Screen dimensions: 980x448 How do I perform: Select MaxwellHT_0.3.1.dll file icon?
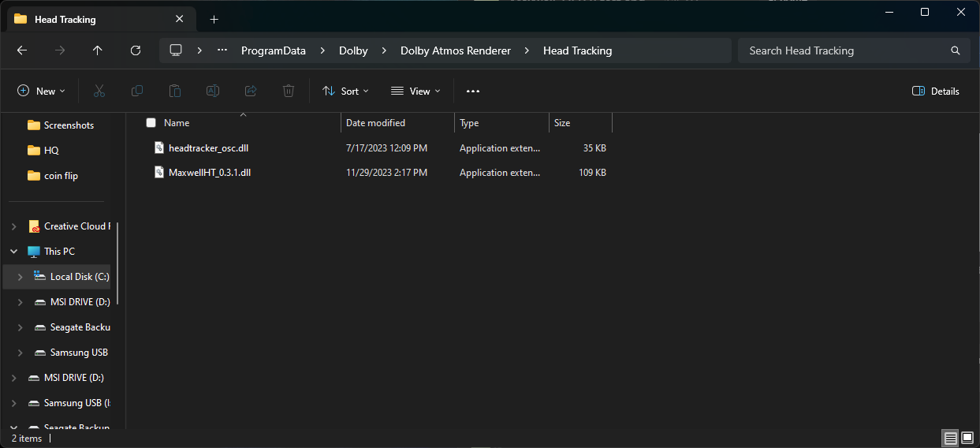(x=159, y=172)
